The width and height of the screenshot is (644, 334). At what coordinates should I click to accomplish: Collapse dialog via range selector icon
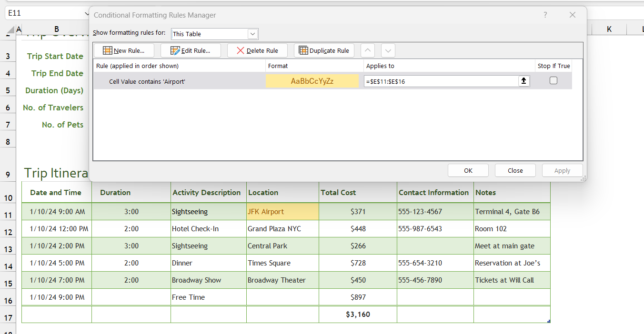524,81
